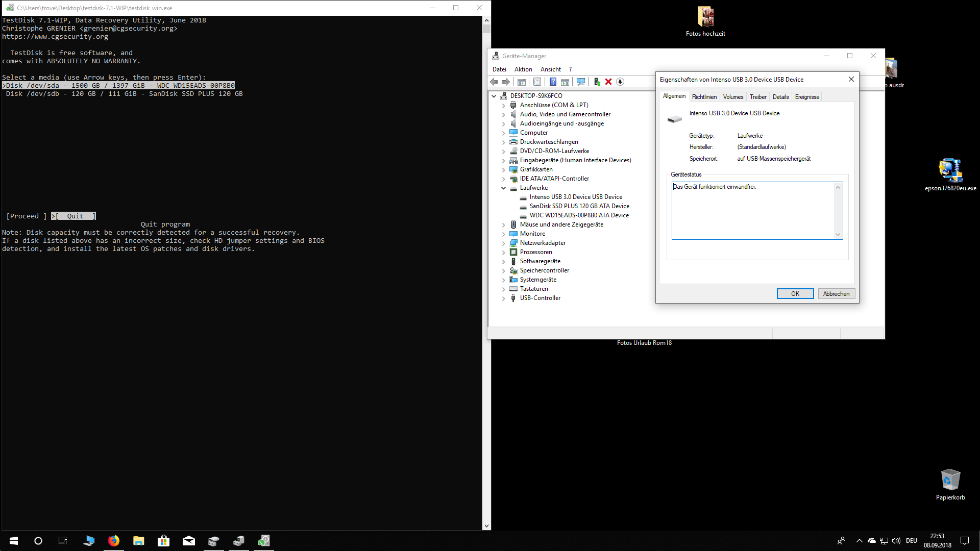
Task: Click the scan for hardware changes icon
Action: [x=581, y=82]
